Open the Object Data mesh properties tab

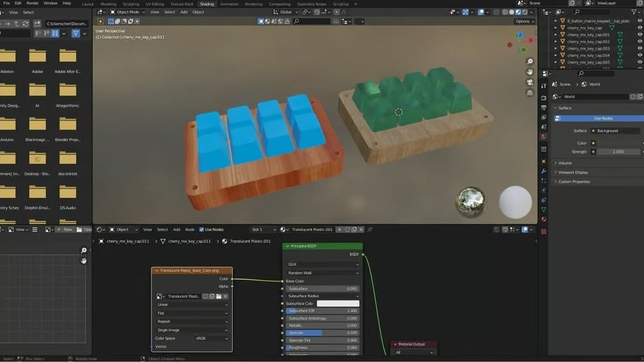point(543,209)
